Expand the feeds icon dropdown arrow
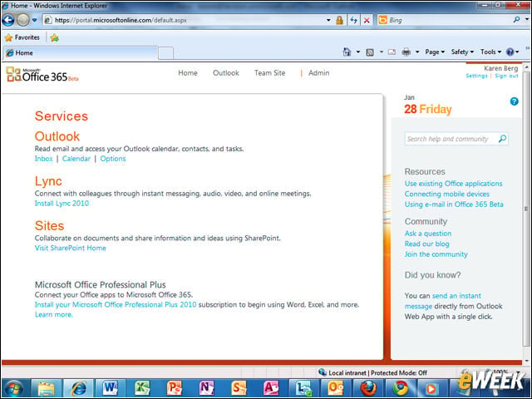 coord(382,52)
